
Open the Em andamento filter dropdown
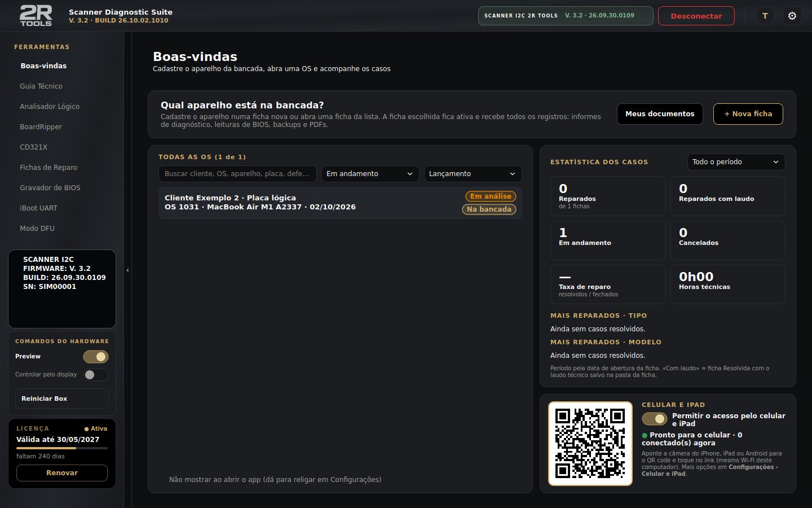point(370,174)
